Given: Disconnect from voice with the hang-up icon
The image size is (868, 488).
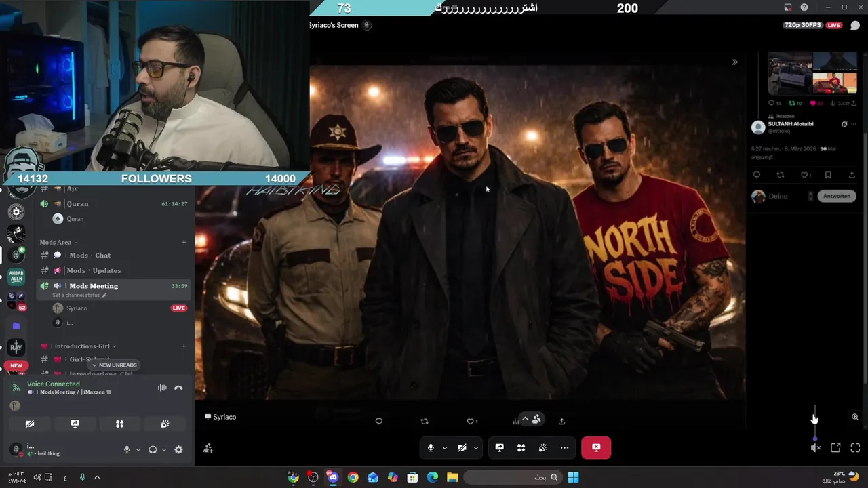Looking at the screenshot, I should click(178, 388).
